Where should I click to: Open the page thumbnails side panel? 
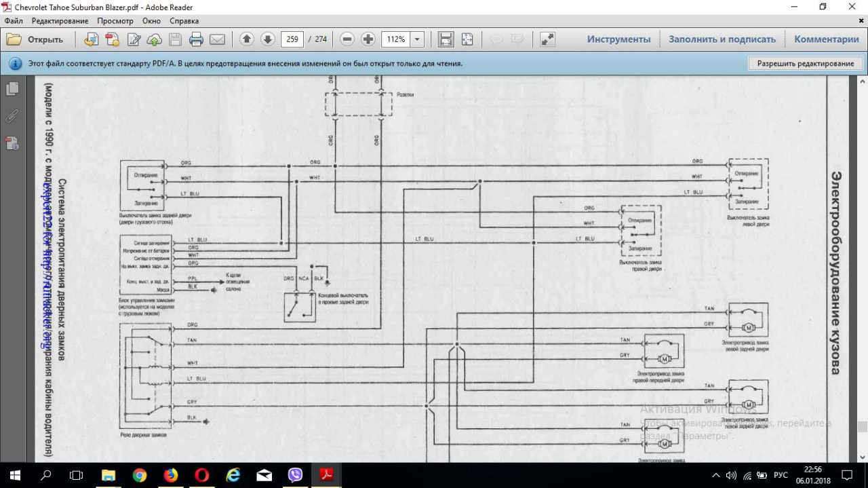(12, 89)
